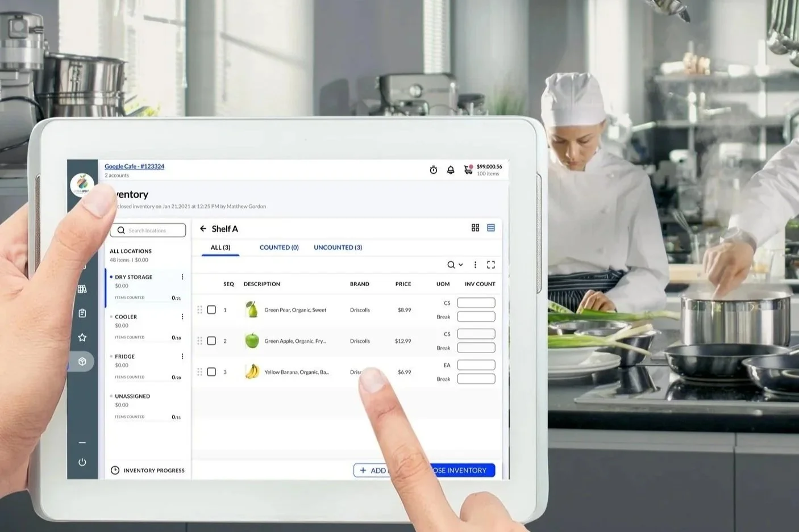Grab drag handle for Yellow Banana row
Viewport: 799px width, 532px height.
[x=199, y=372]
